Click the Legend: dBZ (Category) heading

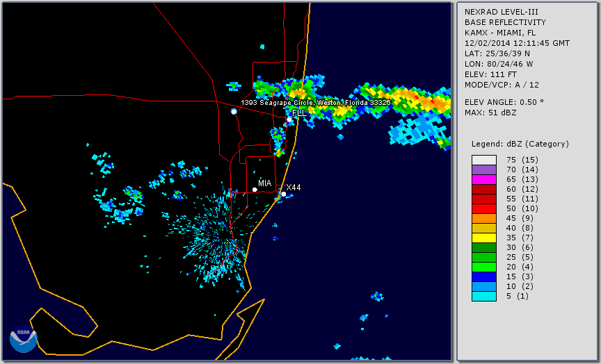520,144
